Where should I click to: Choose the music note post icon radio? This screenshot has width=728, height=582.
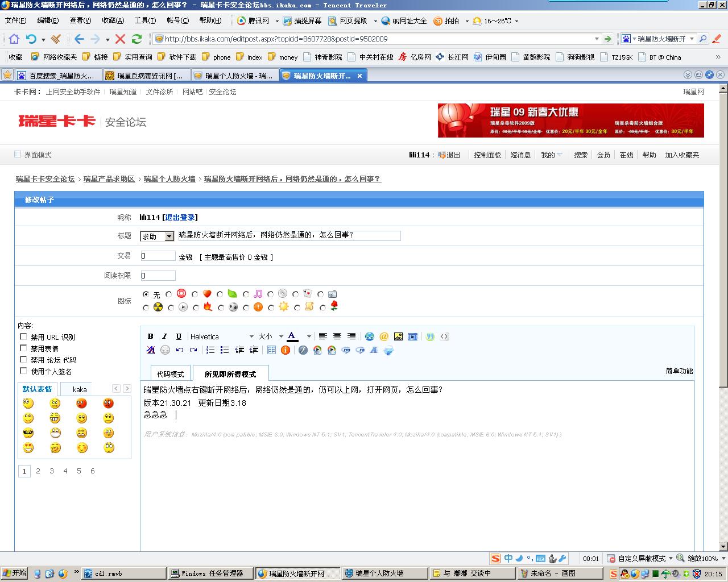[246, 294]
